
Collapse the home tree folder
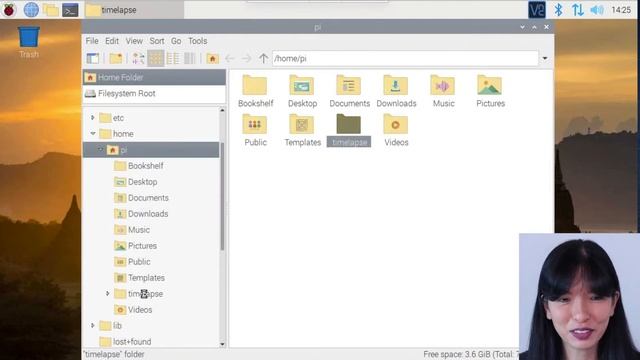point(93,133)
